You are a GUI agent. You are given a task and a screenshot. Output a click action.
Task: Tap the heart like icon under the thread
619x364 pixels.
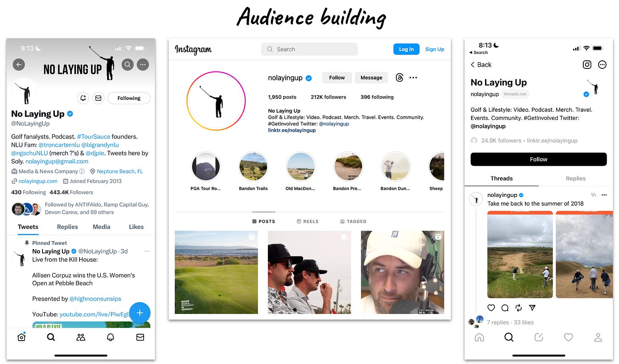tap(491, 308)
